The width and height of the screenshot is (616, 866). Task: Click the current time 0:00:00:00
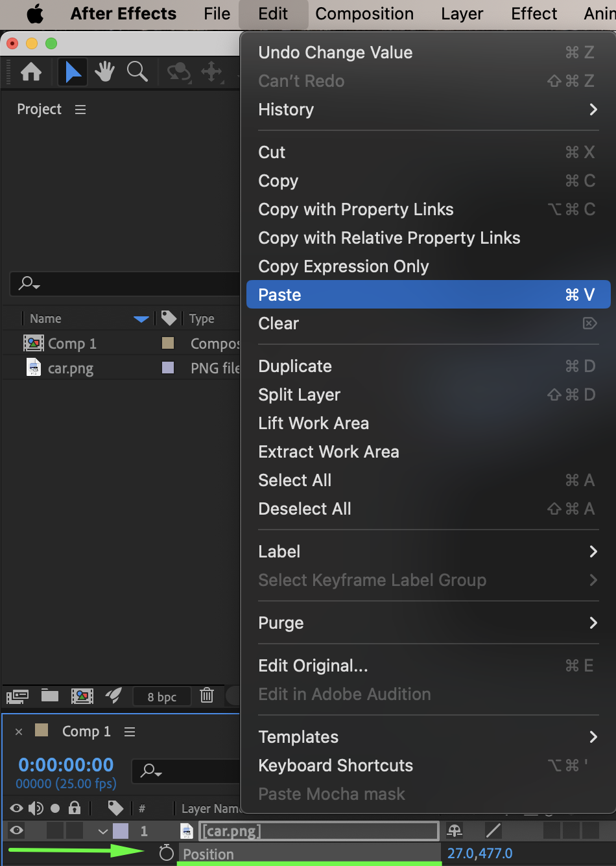[x=66, y=765]
